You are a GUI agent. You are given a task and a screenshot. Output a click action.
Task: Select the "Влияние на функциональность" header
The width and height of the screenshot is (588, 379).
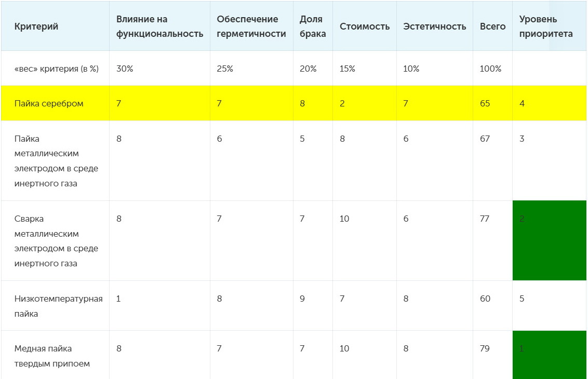pyautogui.click(x=159, y=26)
